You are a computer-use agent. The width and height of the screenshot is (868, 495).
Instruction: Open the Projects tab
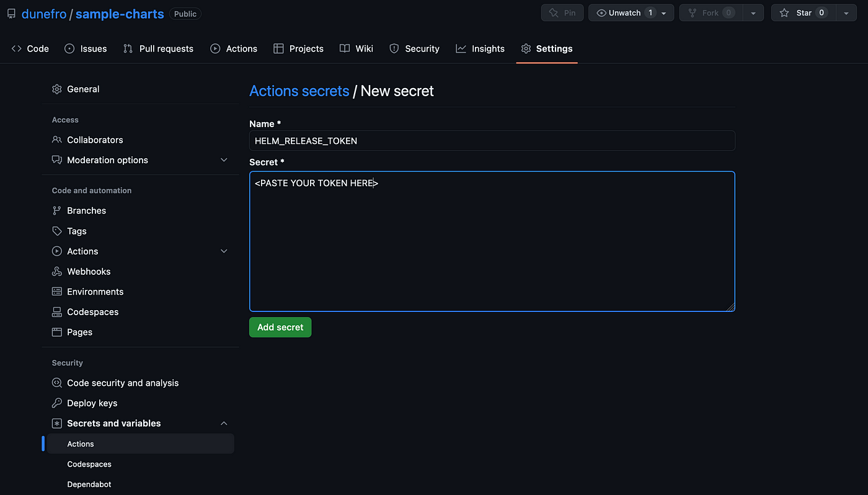[x=299, y=48]
